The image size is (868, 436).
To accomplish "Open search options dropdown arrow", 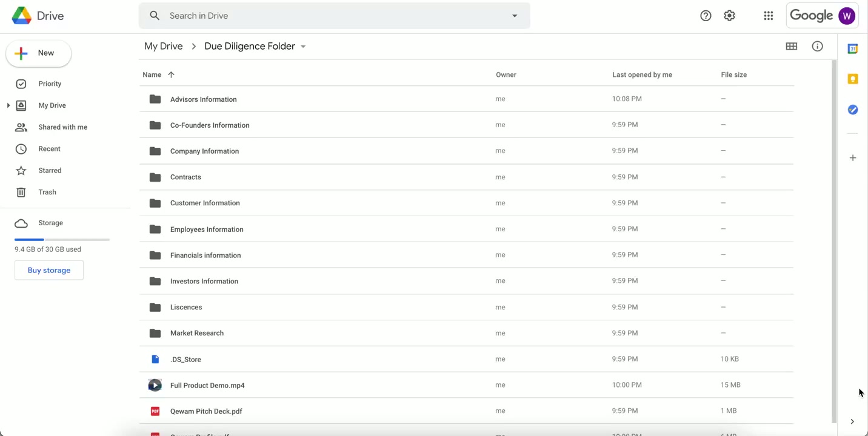I will (x=515, y=16).
